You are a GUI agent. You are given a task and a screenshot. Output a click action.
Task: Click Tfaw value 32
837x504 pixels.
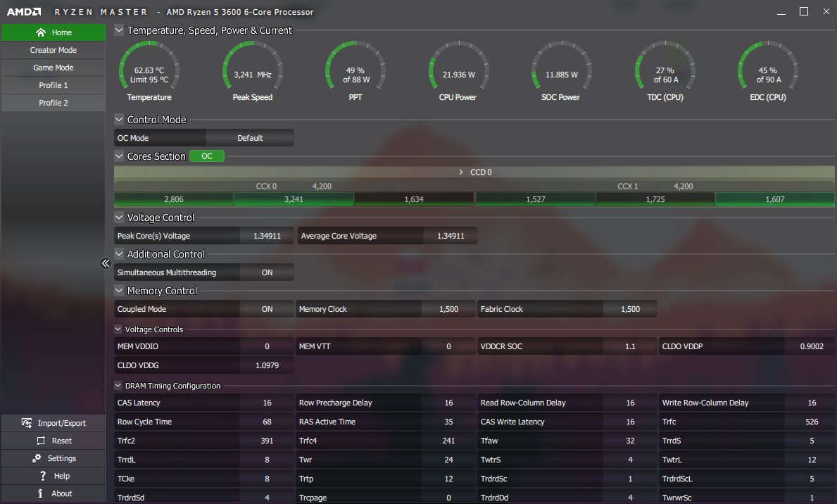click(x=630, y=441)
